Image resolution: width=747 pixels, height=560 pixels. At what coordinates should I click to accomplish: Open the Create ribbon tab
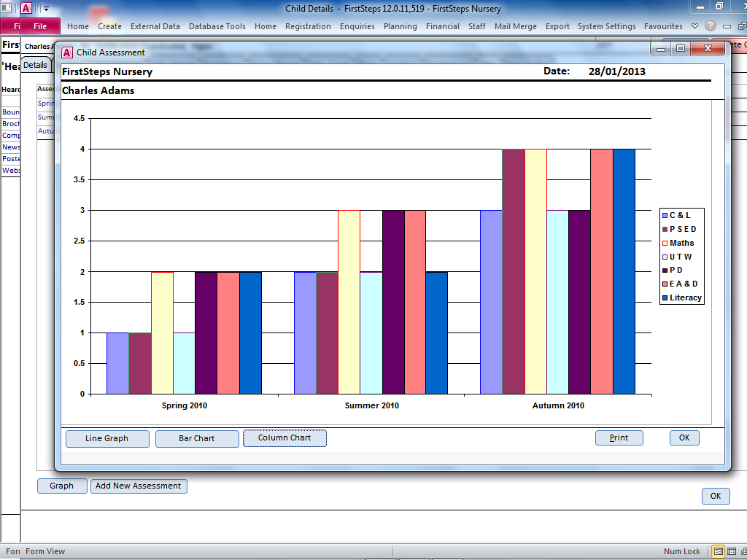(109, 26)
